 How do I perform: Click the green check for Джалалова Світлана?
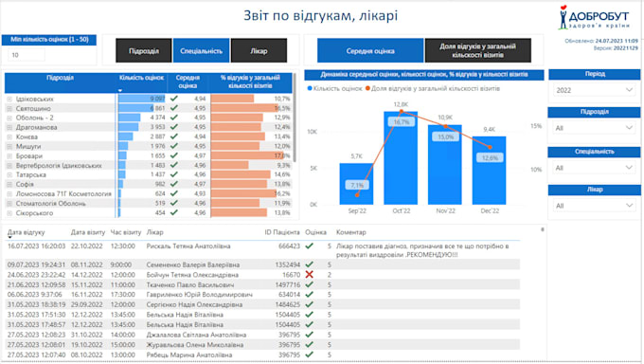pos(310,335)
